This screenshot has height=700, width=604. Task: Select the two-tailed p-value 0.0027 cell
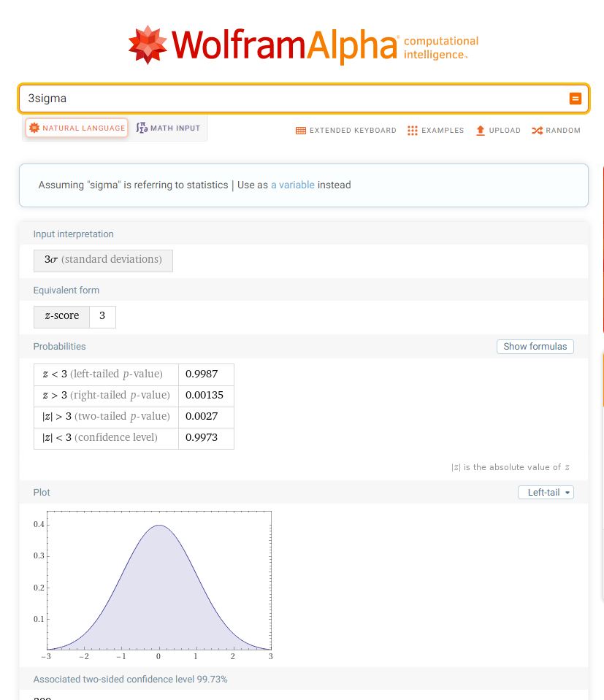206,416
